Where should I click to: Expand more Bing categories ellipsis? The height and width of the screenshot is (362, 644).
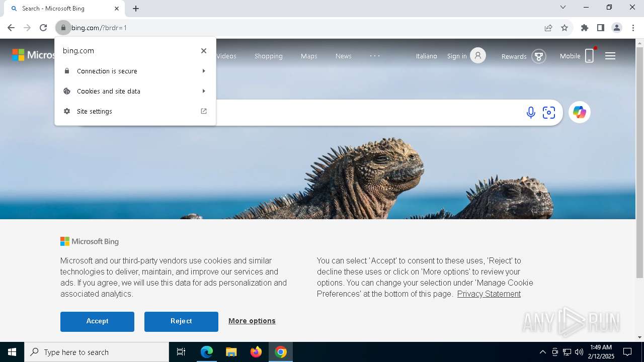pos(375,56)
